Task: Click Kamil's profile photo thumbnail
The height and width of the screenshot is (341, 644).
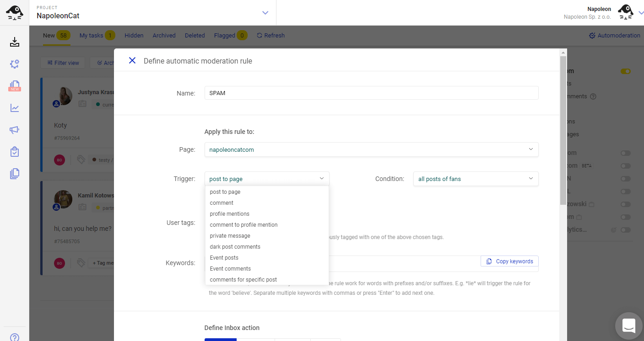Action: click(x=64, y=199)
